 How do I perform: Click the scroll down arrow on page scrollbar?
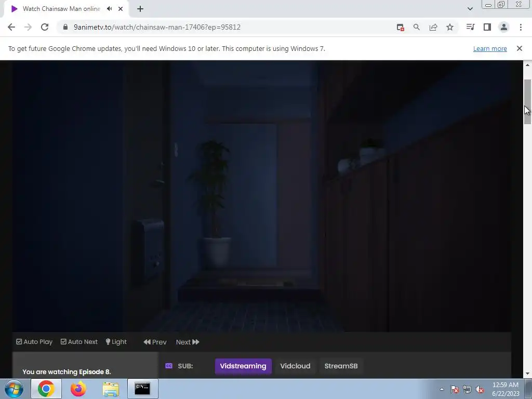coord(527,374)
